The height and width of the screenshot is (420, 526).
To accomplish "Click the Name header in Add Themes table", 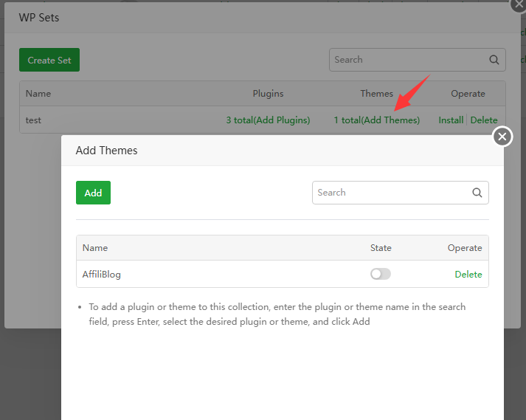I will point(95,248).
